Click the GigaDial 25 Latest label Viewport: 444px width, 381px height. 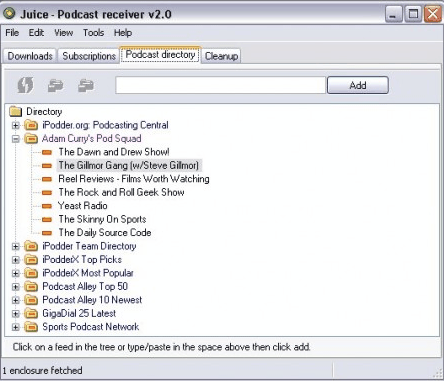coord(79,313)
